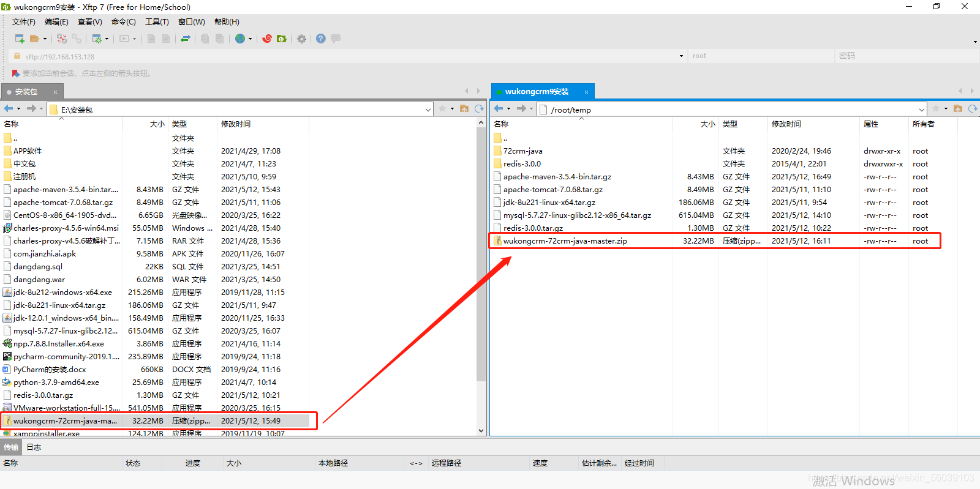Open help with blue question mark icon
This screenshot has width=980, height=489.
point(321,39)
